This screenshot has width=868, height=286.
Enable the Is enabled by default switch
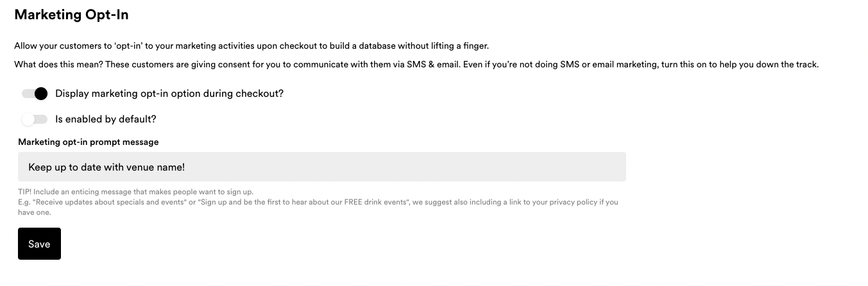[35, 119]
